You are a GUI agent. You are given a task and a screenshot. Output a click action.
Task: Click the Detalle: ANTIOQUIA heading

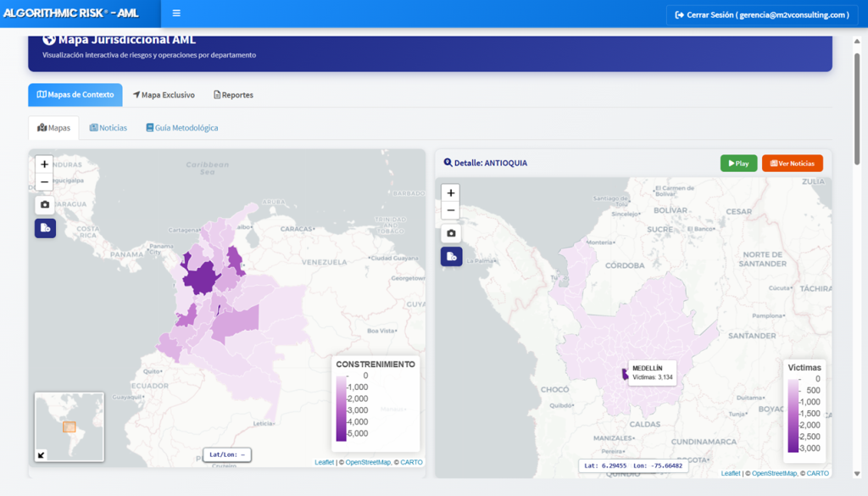click(x=491, y=164)
